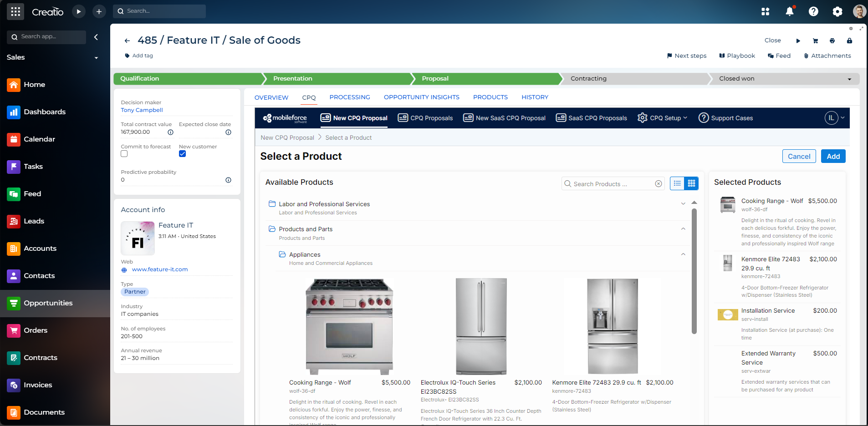Open CPQ Setup dropdown menu

[663, 118]
